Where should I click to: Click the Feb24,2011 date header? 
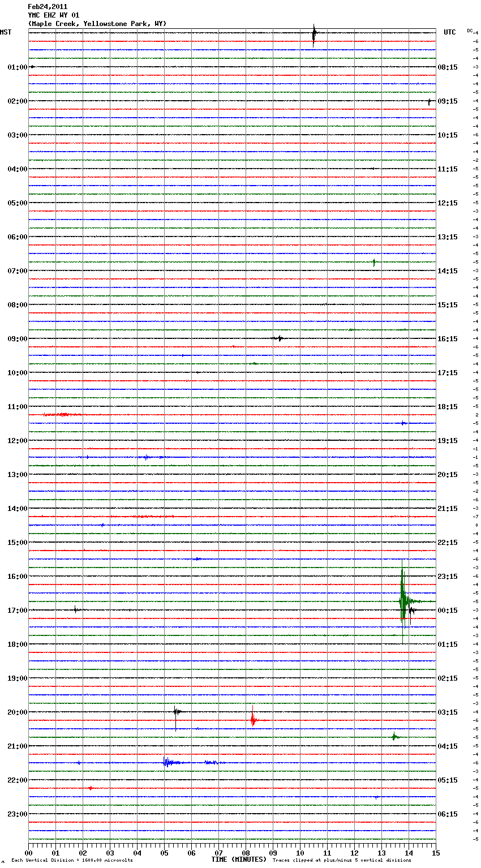[48, 7]
